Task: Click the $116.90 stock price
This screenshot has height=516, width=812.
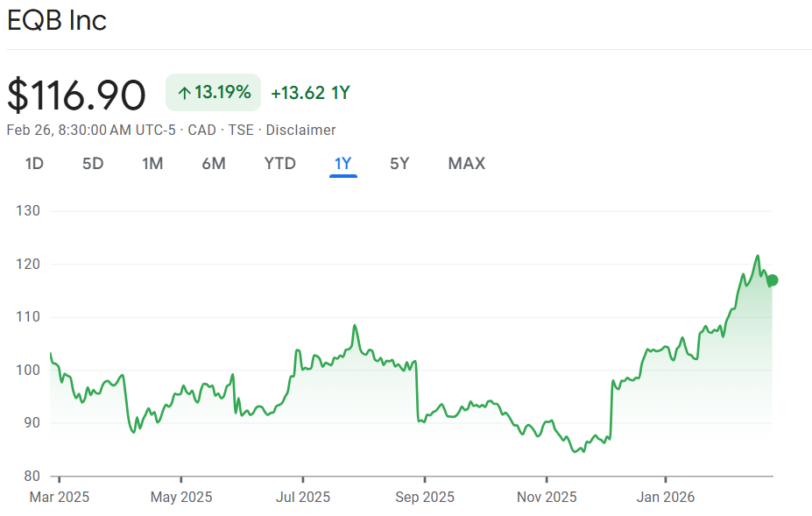Action: coord(76,94)
